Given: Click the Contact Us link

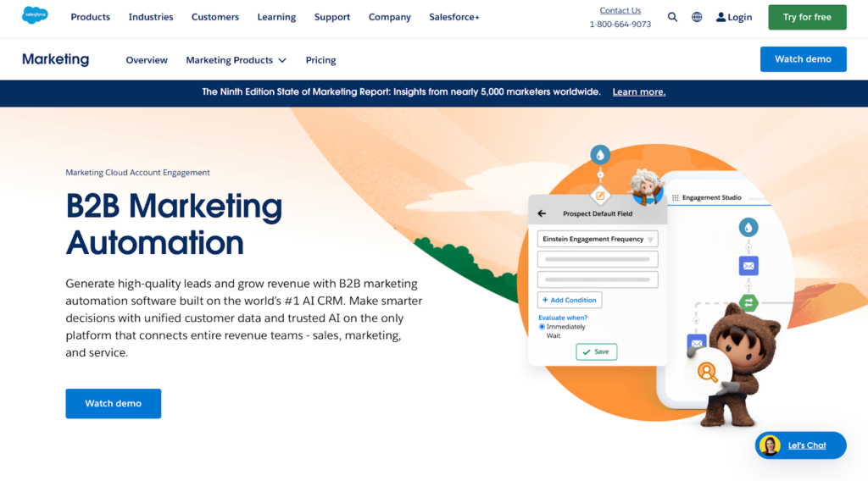Looking at the screenshot, I should [x=620, y=10].
